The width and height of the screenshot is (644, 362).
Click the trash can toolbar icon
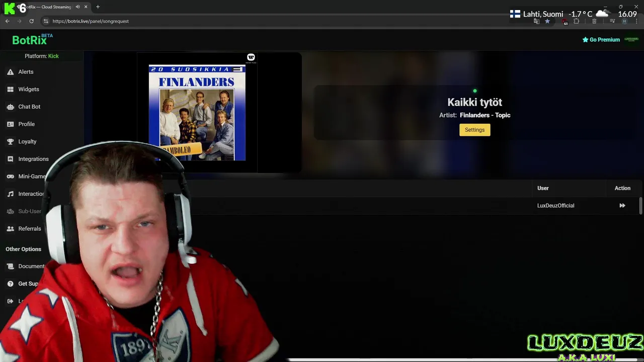(594, 21)
